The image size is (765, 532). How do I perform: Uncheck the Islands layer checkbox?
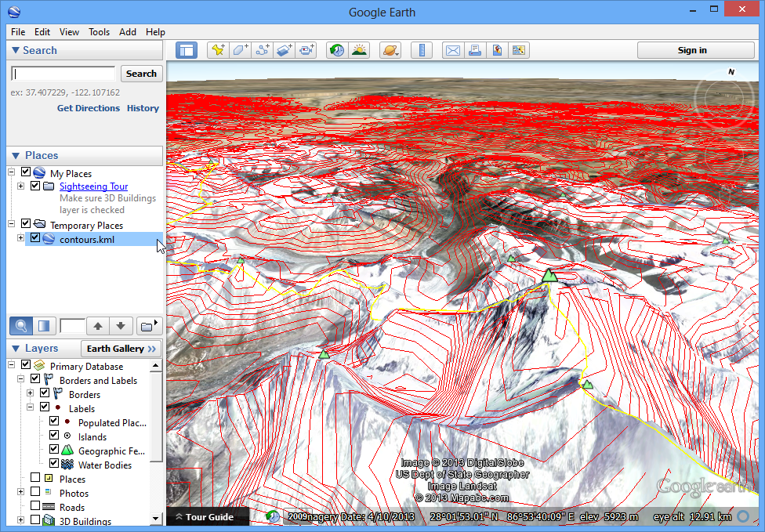pyautogui.click(x=54, y=436)
